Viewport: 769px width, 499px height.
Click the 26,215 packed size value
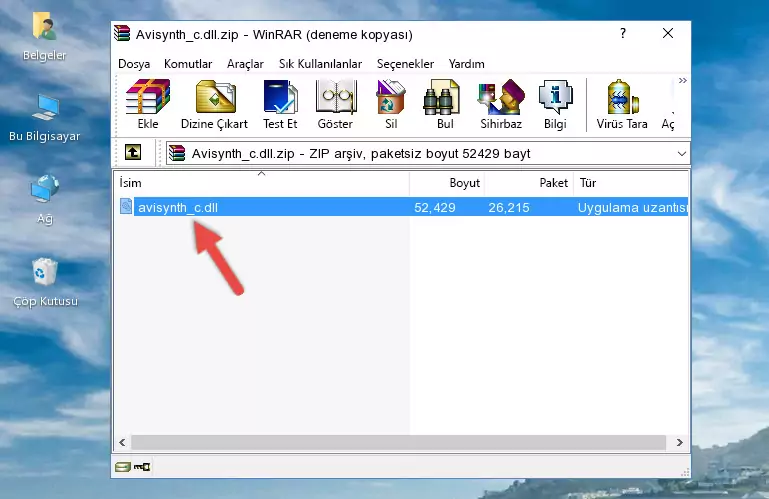(x=509, y=208)
